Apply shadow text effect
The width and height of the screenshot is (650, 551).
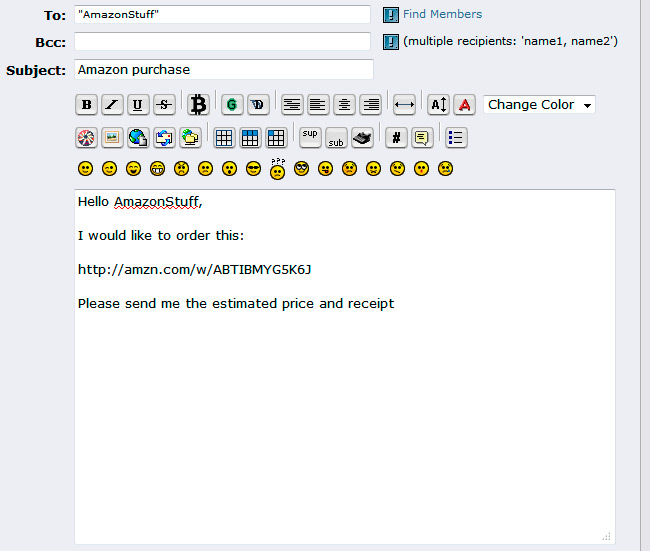pyautogui.click(x=258, y=104)
